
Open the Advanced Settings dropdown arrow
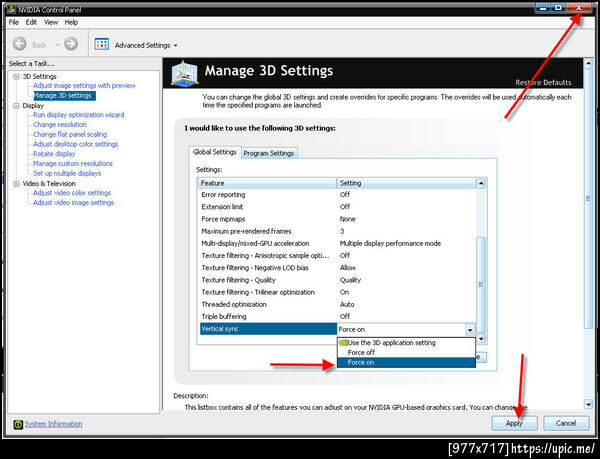[176, 46]
